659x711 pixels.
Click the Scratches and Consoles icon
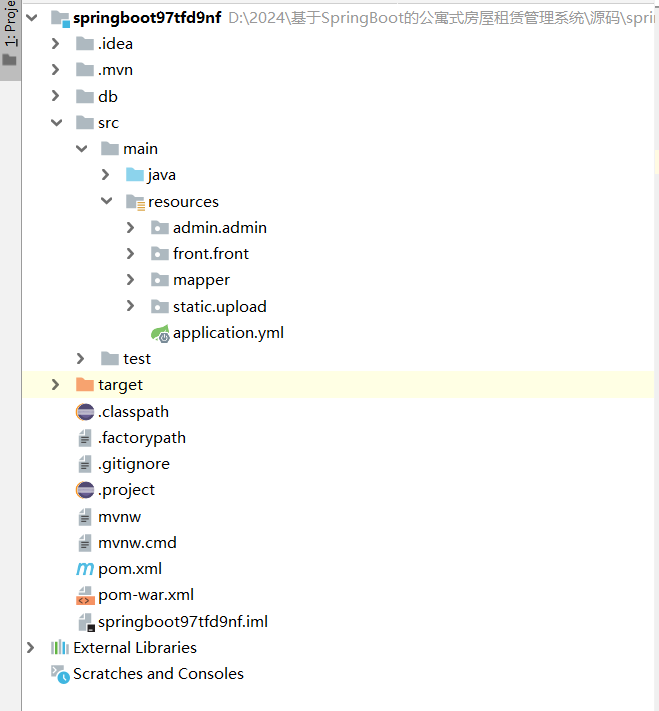(60, 675)
